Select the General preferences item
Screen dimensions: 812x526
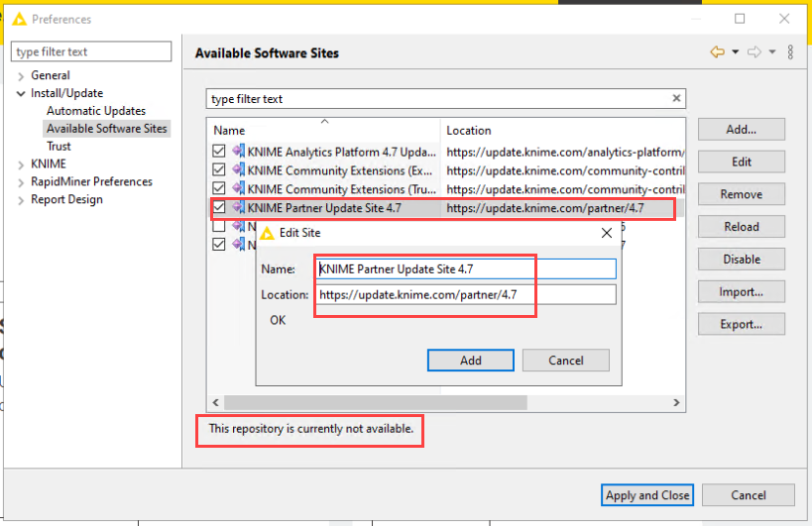[51, 75]
